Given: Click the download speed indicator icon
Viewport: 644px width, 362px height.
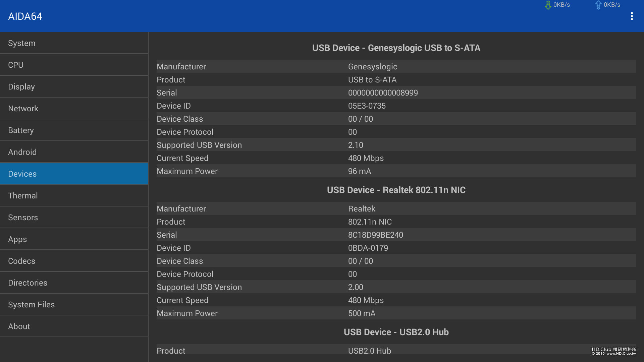Looking at the screenshot, I should click(x=548, y=5).
